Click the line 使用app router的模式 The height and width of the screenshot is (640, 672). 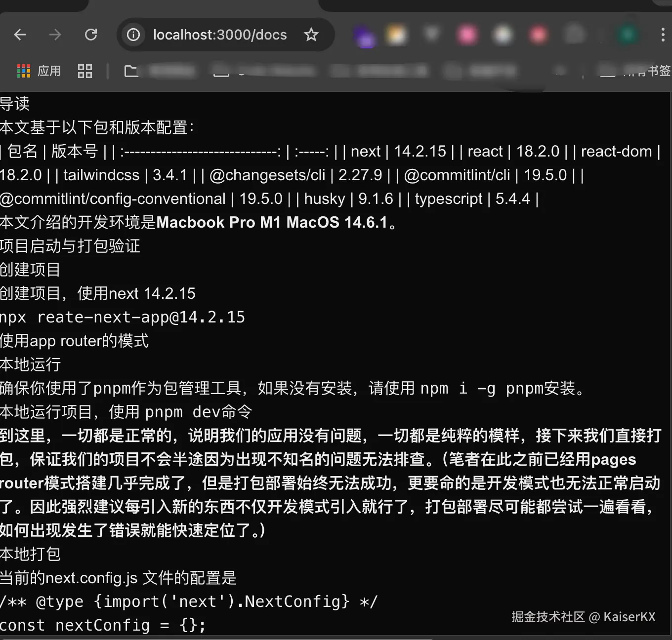[74, 341]
